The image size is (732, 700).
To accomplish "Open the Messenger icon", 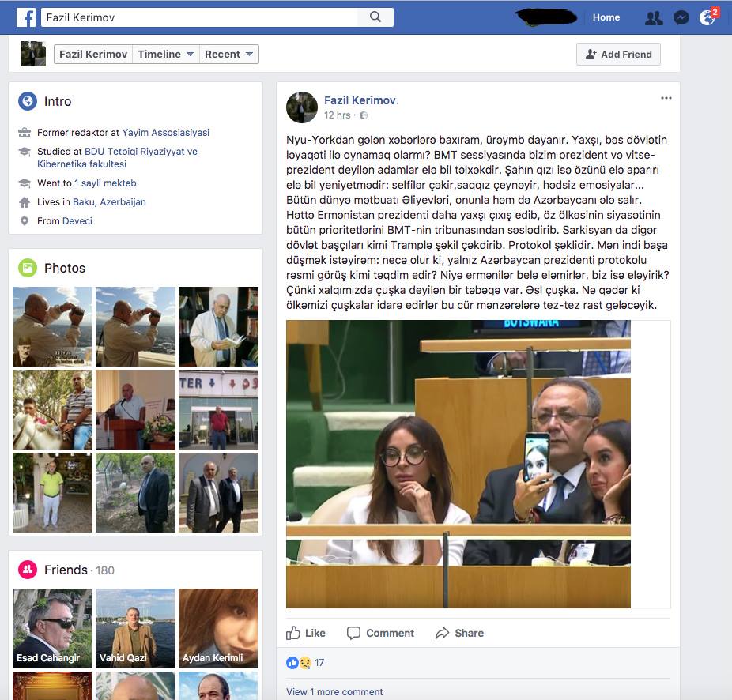I will (x=681, y=17).
